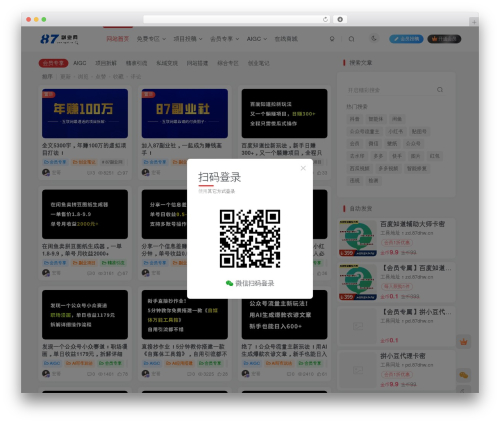Image resolution: width=500 pixels, height=423 pixels.
Task: Click the browser address bar
Action: coord(237,19)
